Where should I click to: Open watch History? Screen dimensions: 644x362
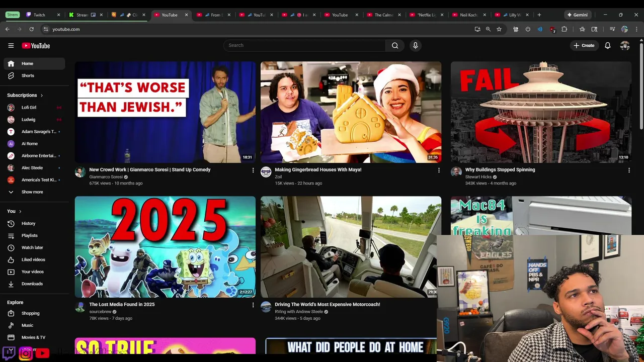click(34, 223)
